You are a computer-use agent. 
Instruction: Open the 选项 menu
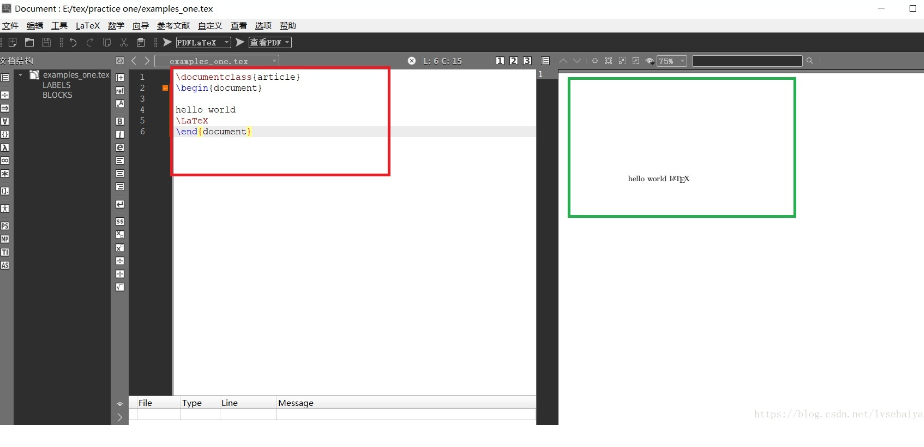[263, 26]
